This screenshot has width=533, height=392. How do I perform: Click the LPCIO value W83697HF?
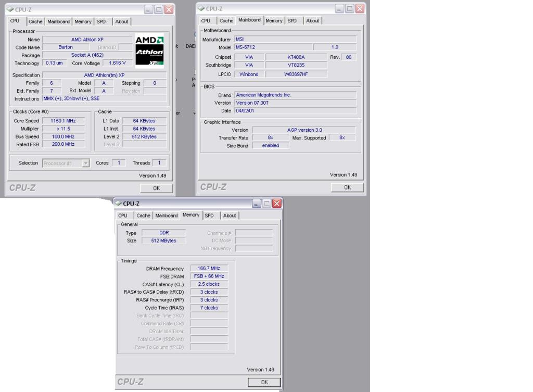(296, 74)
